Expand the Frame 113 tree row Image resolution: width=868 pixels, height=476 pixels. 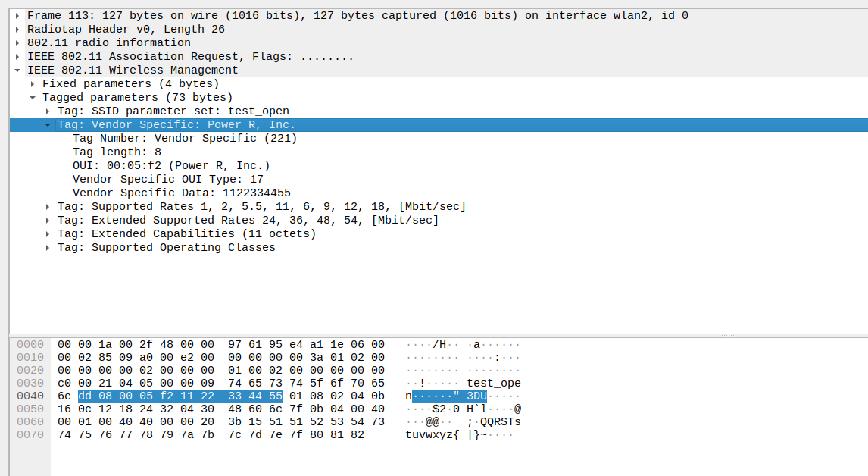pos(17,16)
